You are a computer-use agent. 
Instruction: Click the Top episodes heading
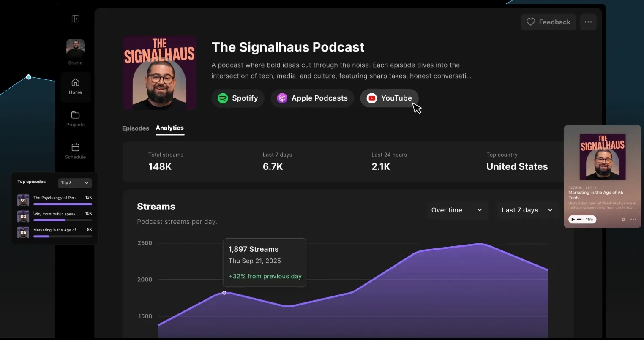coord(31,182)
